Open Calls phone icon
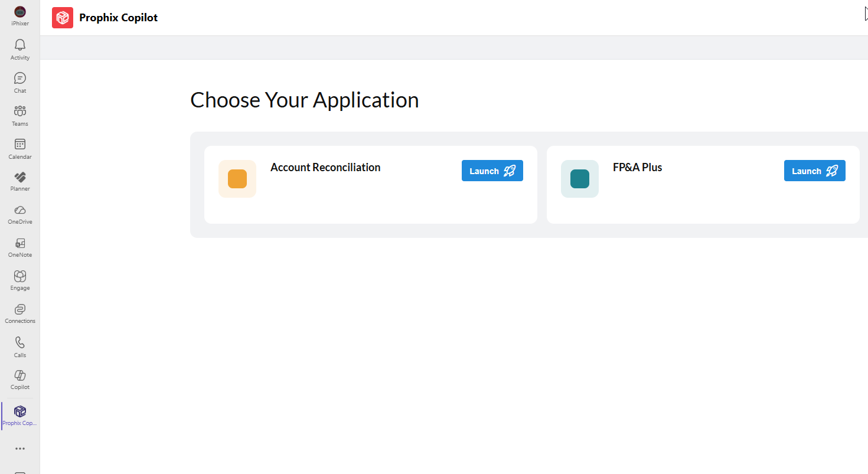868x474 pixels. [x=20, y=343]
